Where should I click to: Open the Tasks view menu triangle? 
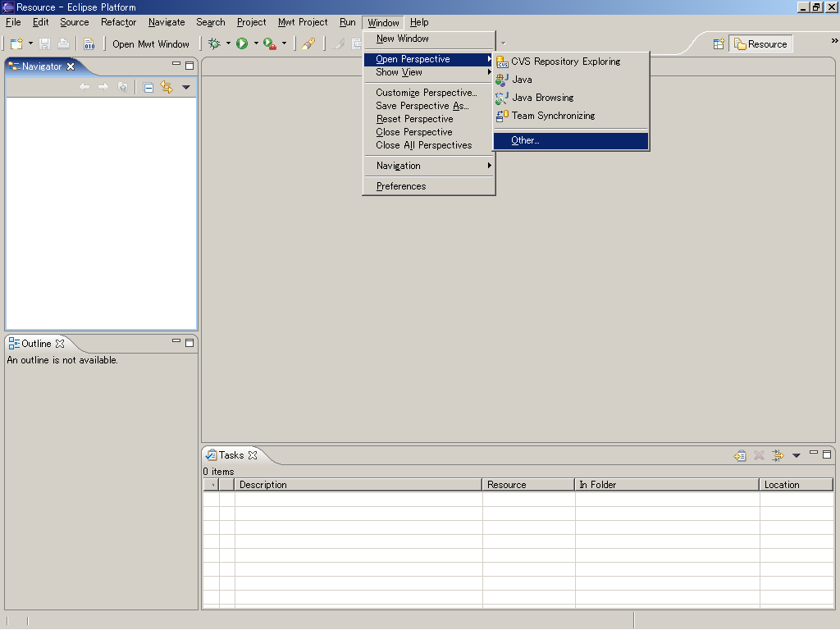797,456
